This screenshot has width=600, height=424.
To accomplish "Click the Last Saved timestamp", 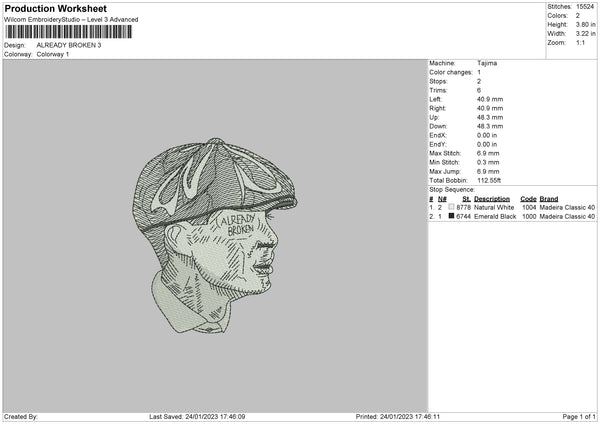I will click(197, 416).
